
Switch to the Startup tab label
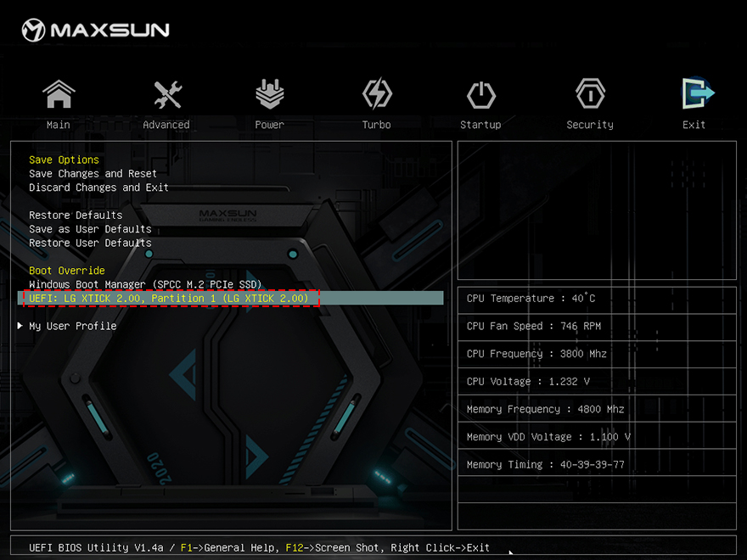coord(480,125)
